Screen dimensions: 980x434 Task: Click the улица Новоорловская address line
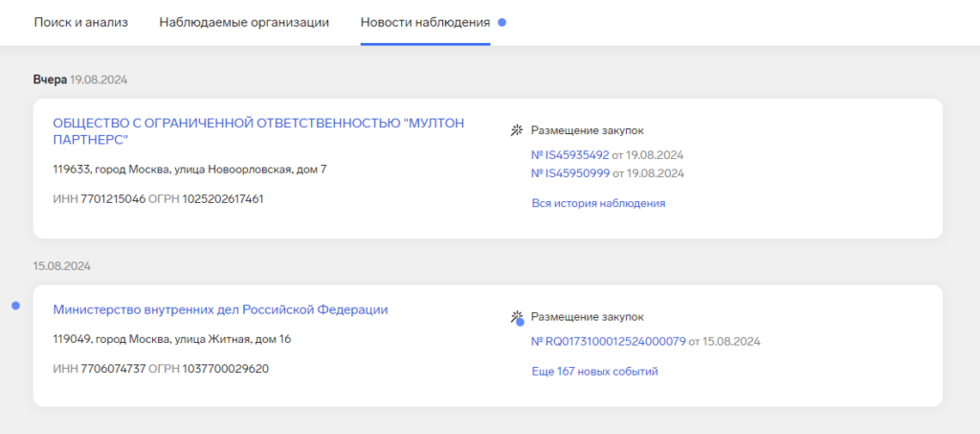tap(189, 170)
